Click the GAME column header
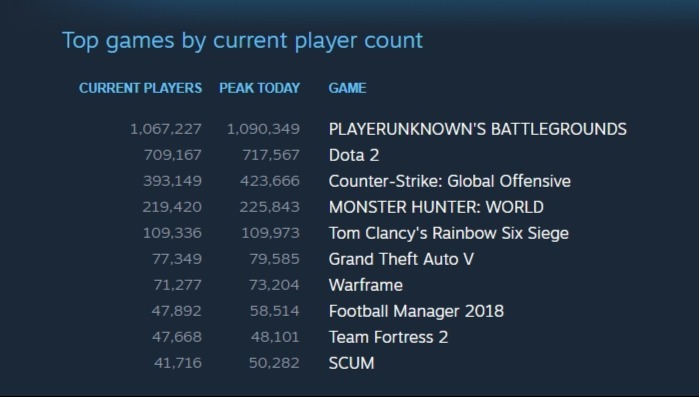The image size is (699, 397). tap(347, 88)
